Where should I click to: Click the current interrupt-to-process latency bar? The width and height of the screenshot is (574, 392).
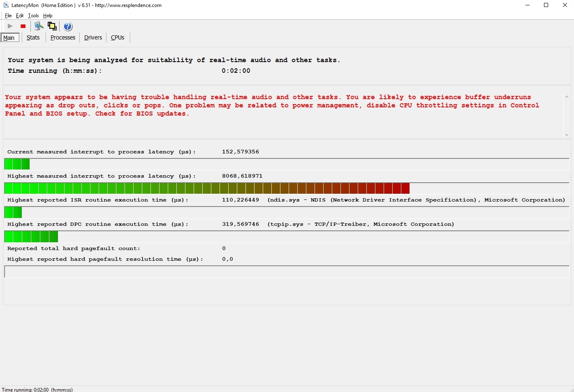point(287,164)
